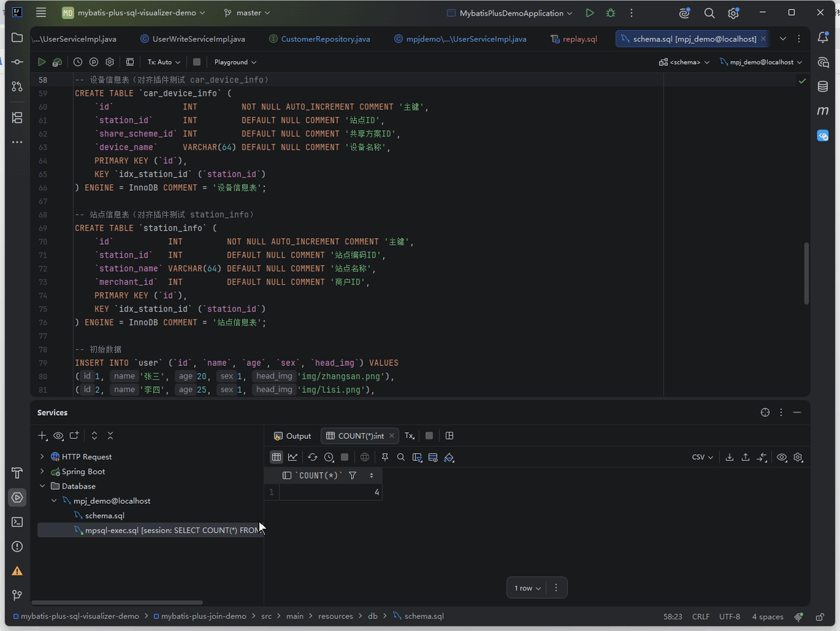The image size is (840, 631).
Task: Switch to the CustomerRepository.java tab
Action: coord(320,39)
